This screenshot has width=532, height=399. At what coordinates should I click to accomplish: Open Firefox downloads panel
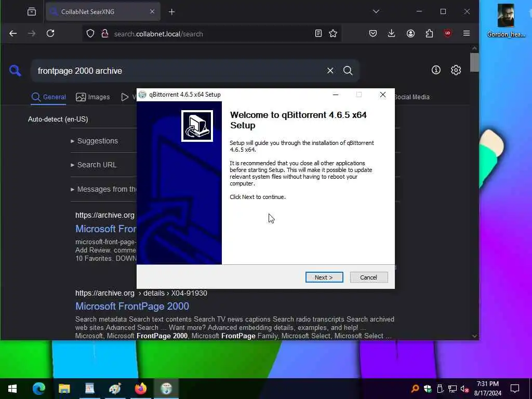click(392, 33)
